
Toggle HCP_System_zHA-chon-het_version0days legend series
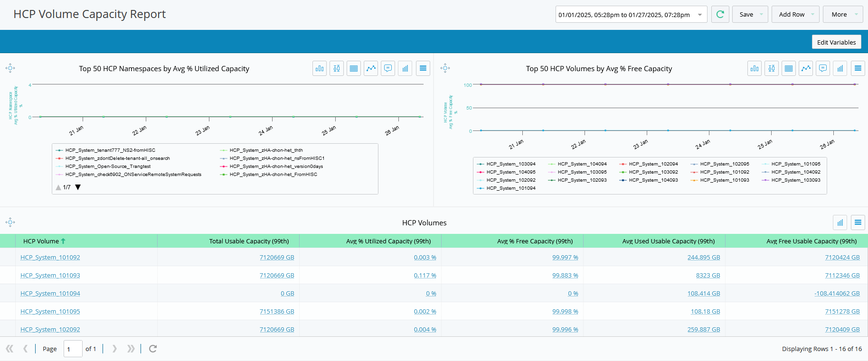[272, 167]
